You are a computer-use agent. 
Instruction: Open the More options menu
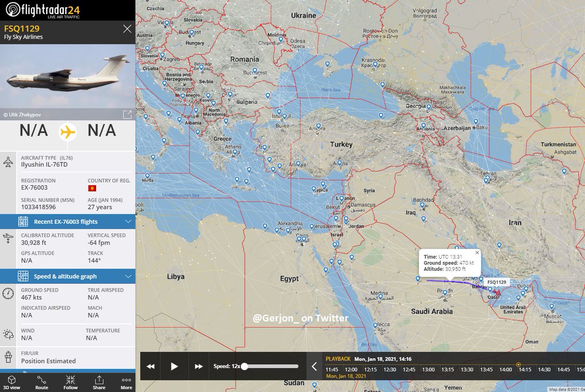click(x=126, y=383)
